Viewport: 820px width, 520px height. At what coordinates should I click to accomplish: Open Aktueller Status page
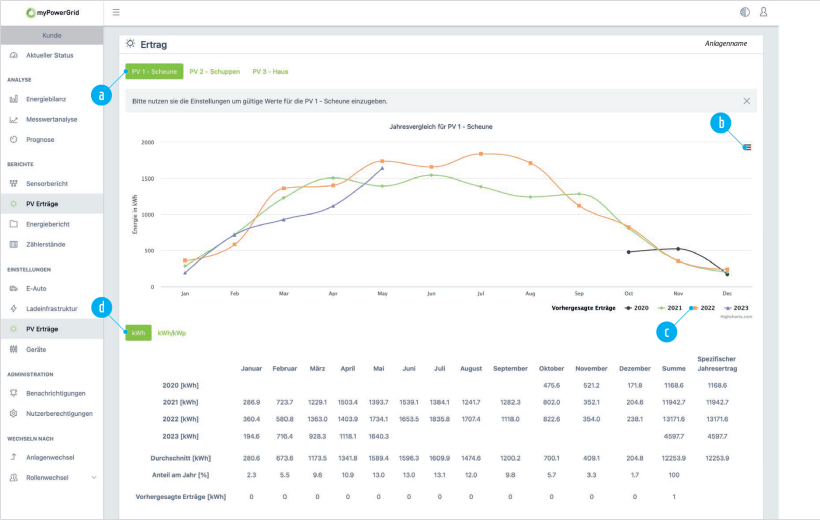tap(49, 55)
